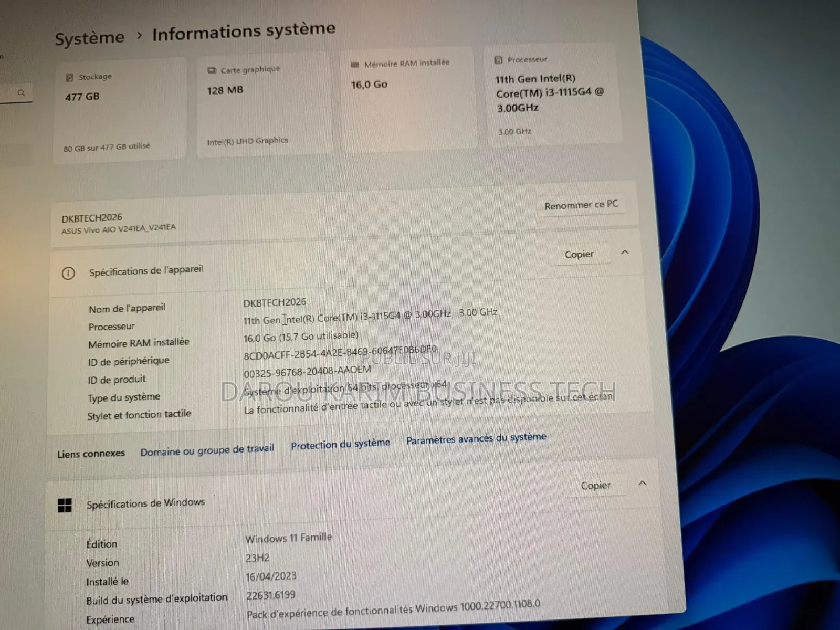The image size is (840, 630).
Task: Select Système in the breadcrumb
Action: (x=89, y=37)
